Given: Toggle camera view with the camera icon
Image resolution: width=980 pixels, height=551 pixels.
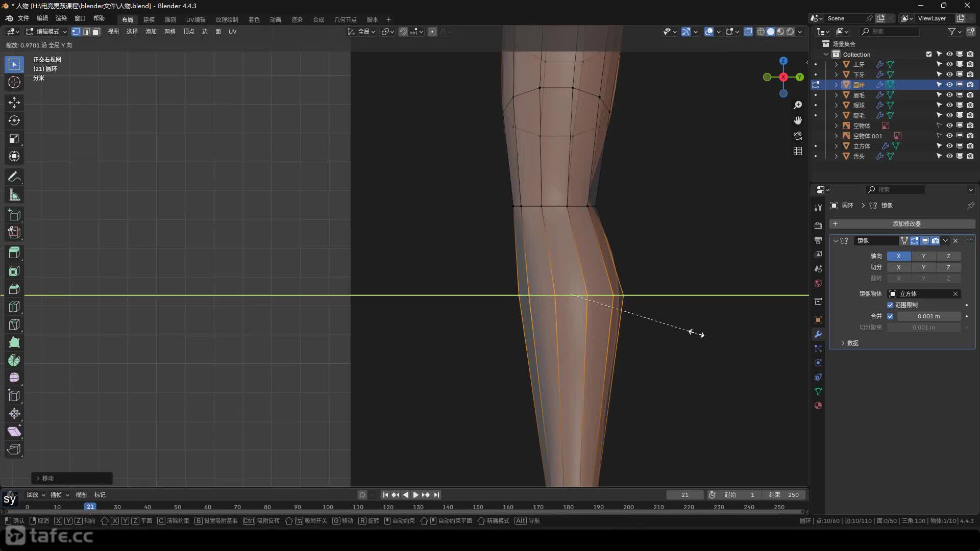Looking at the screenshot, I should (x=798, y=136).
